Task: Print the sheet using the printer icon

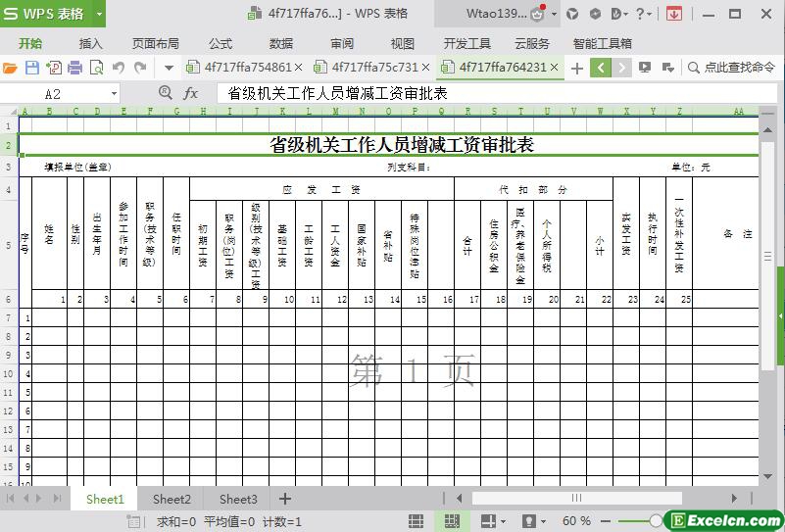Action: pos(74,68)
